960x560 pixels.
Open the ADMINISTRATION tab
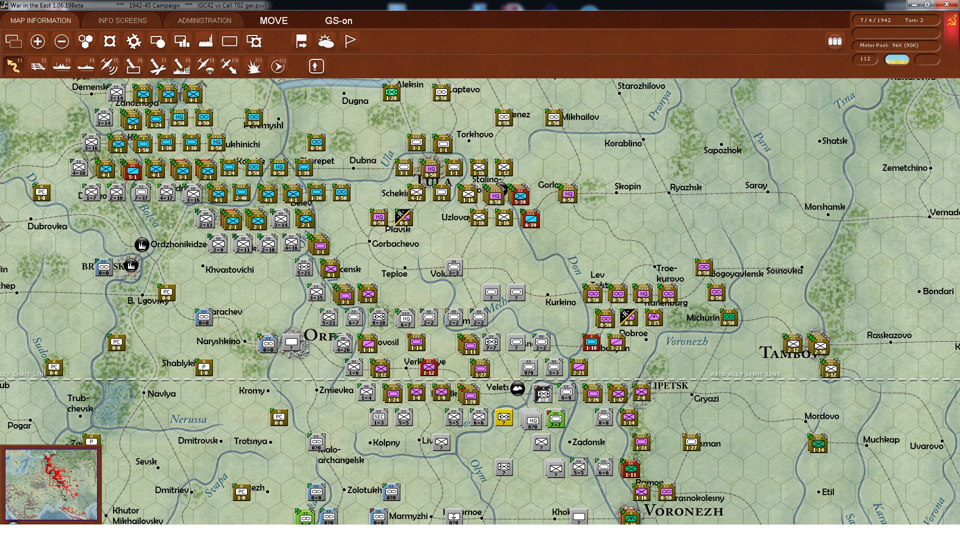pos(204,20)
